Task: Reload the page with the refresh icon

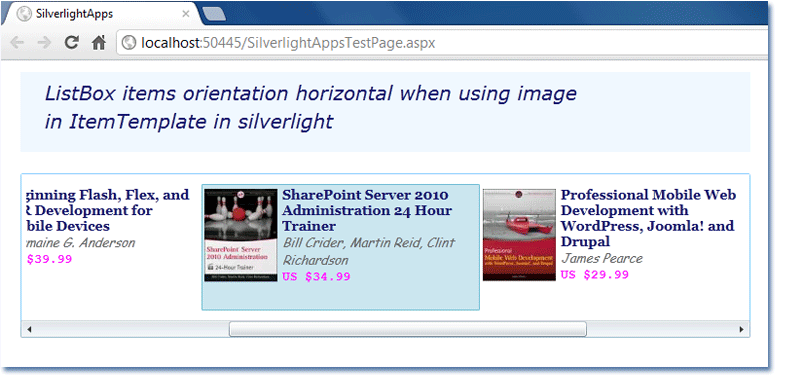Action: [x=72, y=43]
